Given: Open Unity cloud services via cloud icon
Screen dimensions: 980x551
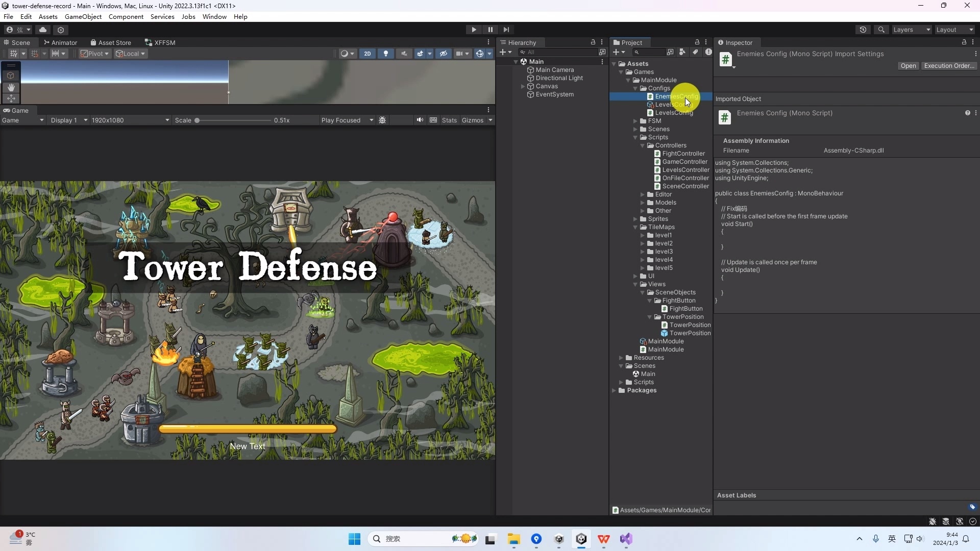Looking at the screenshot, I should (43, 30).
